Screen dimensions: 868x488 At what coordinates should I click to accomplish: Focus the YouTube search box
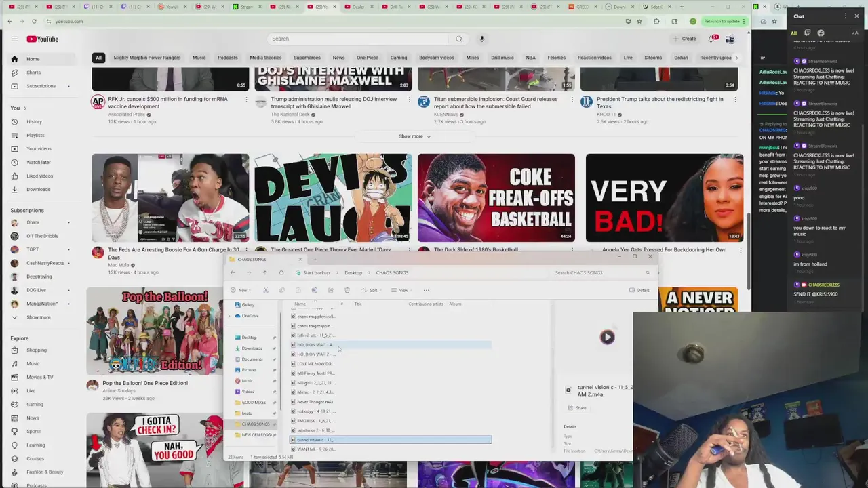[x=358, y=39]
